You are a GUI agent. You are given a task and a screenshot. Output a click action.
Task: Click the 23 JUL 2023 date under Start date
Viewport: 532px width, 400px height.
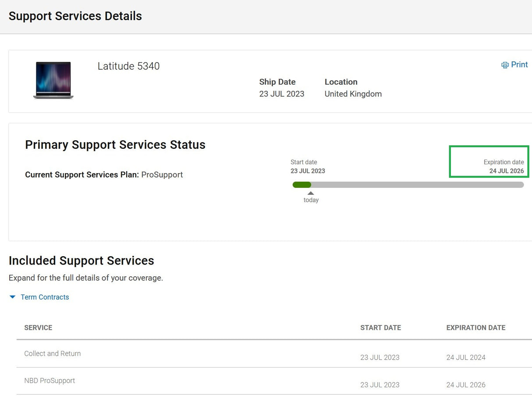click(308, 171)
